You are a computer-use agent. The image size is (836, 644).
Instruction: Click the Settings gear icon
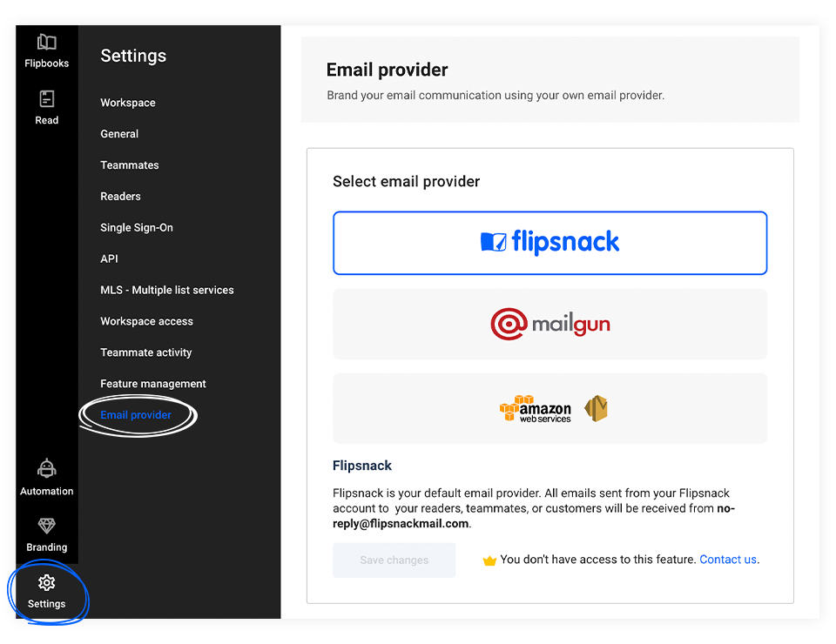46,582
